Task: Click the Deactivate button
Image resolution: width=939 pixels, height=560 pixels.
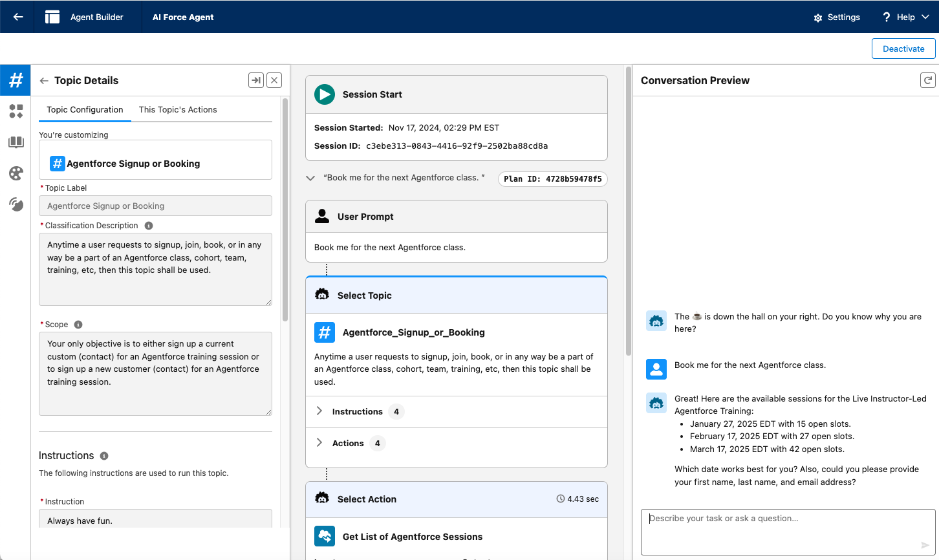Action: [903, 48]
